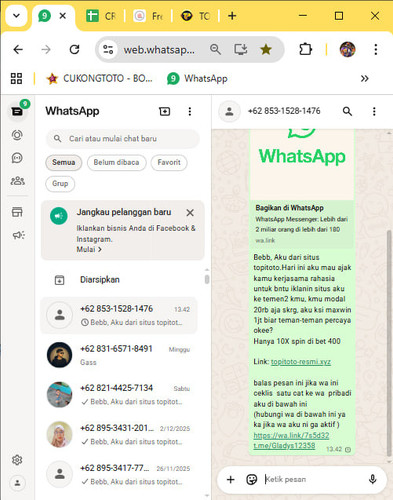Click the microphone voice message button
The width and height of the screenshot is (393, 500).
(373, 479)
